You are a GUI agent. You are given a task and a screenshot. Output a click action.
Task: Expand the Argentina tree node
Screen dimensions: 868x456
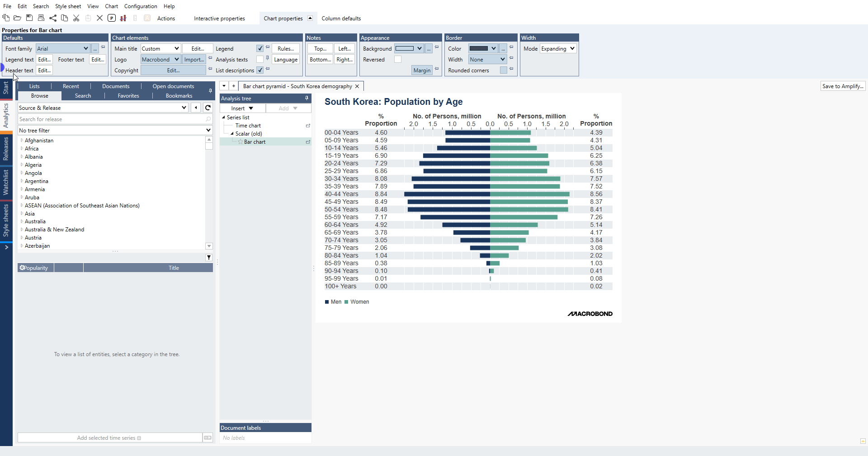tap(22, 181)
